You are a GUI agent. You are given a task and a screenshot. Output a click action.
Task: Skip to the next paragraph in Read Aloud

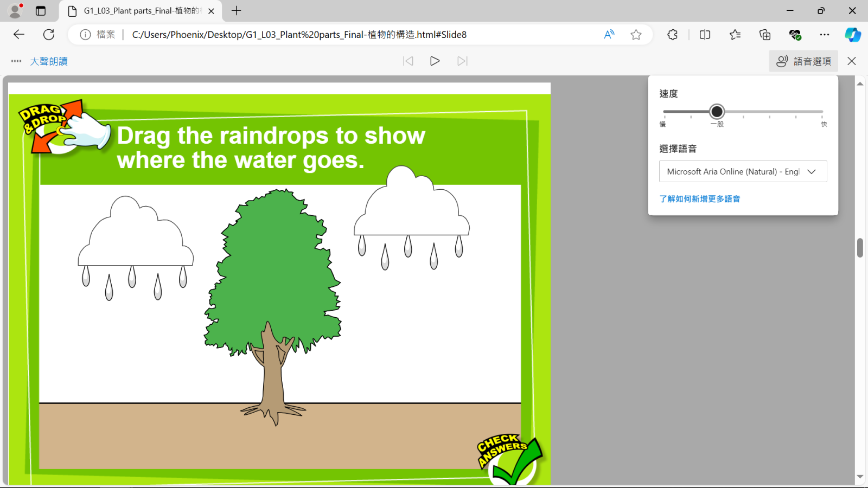462,61
